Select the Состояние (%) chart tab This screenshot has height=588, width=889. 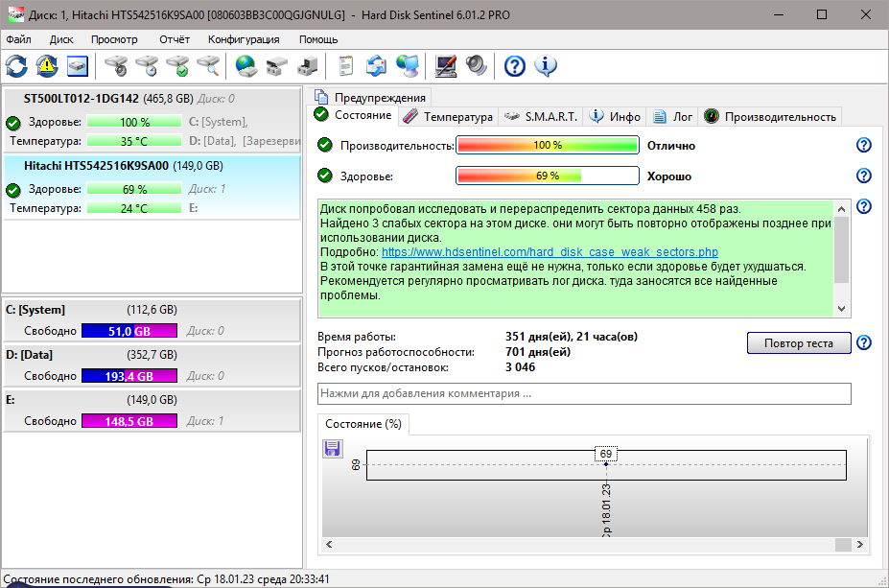pos(363,424)
